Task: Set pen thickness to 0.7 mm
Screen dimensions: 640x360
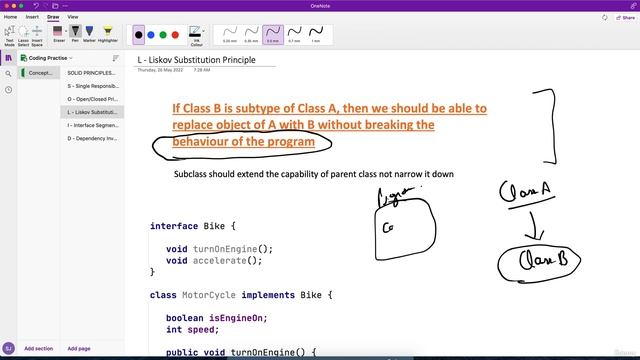Action: point(294,35)
